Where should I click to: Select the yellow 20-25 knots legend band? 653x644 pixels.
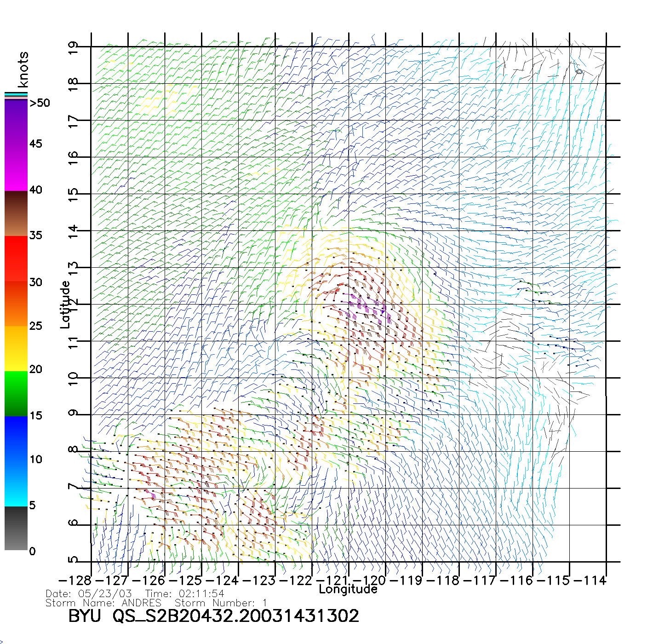[16, 348]
